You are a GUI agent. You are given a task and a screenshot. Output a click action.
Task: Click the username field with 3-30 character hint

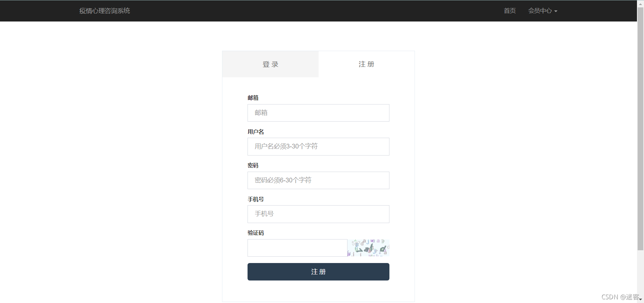point(318,146)
